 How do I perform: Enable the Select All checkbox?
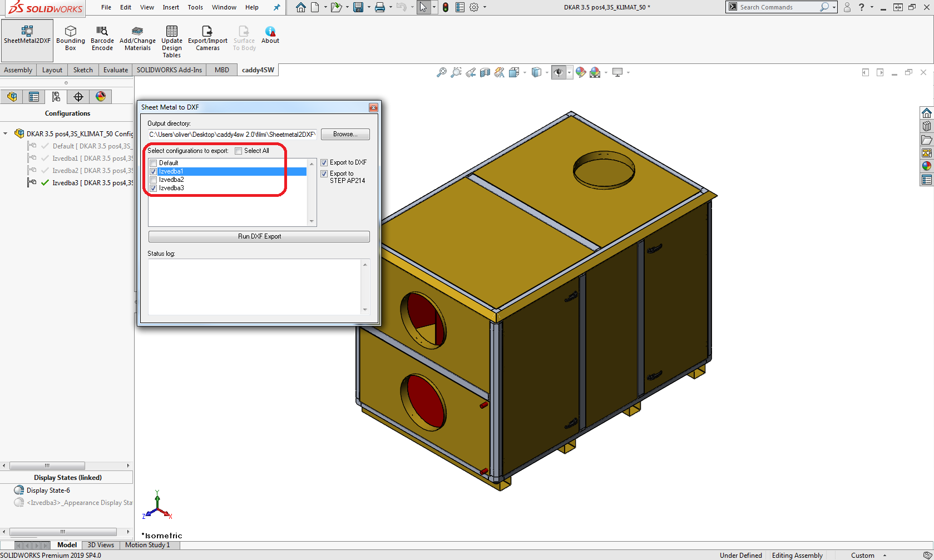pos(239,151)
